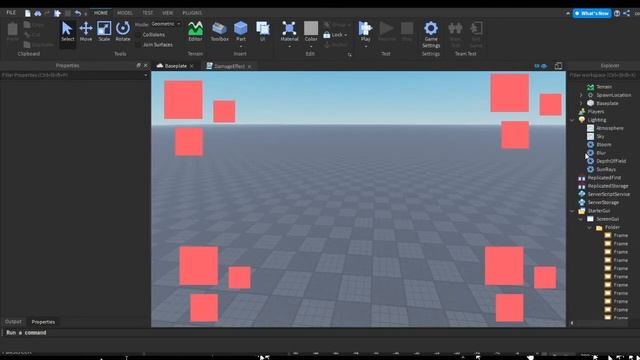Click the Run a command input bar

[320, 333]
